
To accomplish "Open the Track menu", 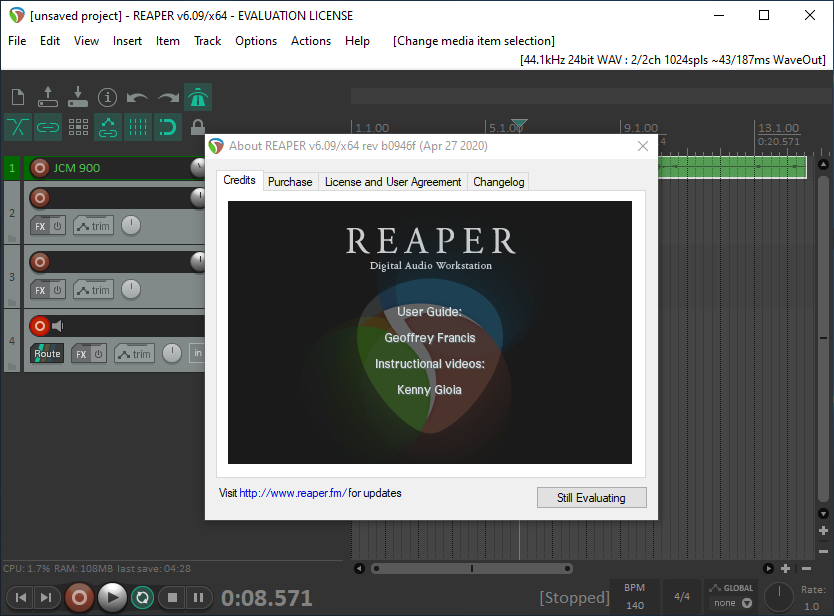I will point(207,41).
